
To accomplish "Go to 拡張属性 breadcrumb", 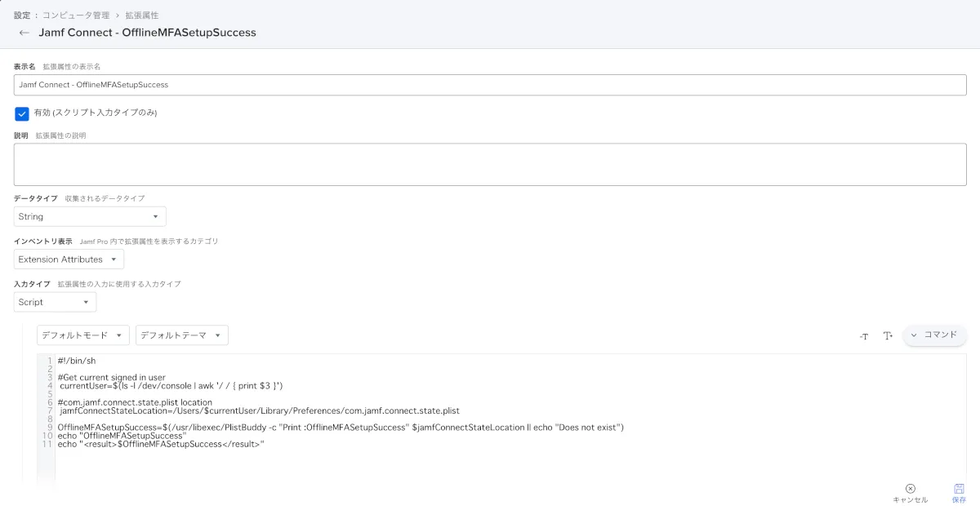I will pyautogui.click(x=142, y=16).
